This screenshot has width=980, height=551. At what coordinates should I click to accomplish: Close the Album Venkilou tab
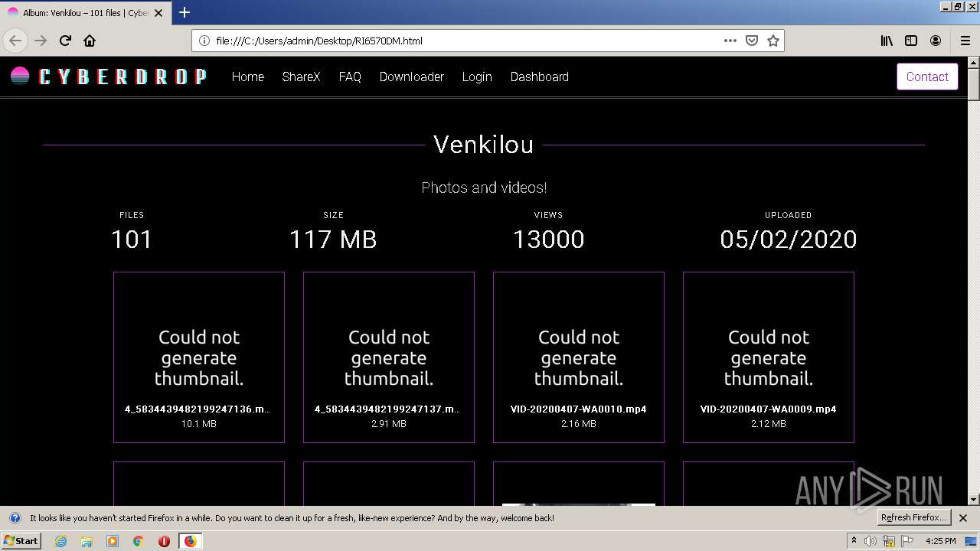(158, 13)
